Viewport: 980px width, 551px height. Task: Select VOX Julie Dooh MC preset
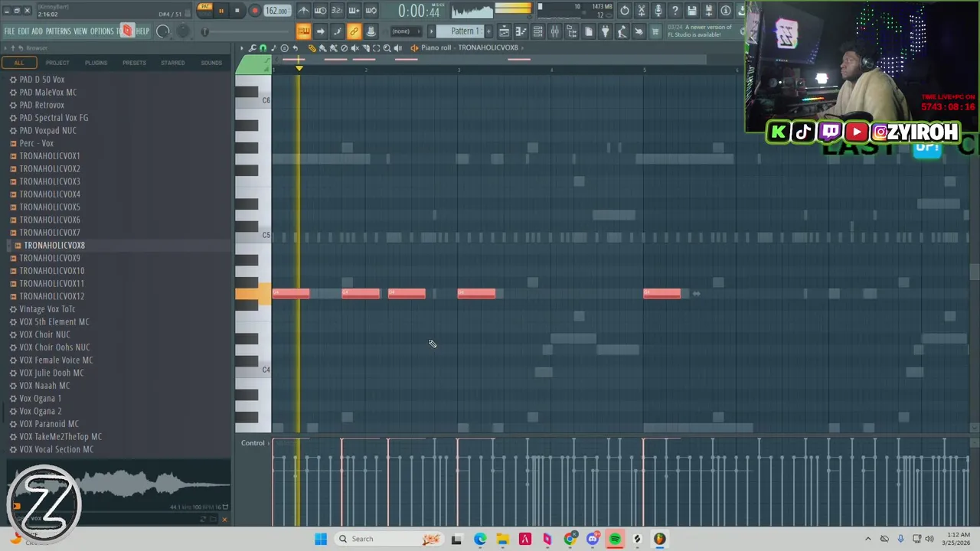tap(51, 373)
